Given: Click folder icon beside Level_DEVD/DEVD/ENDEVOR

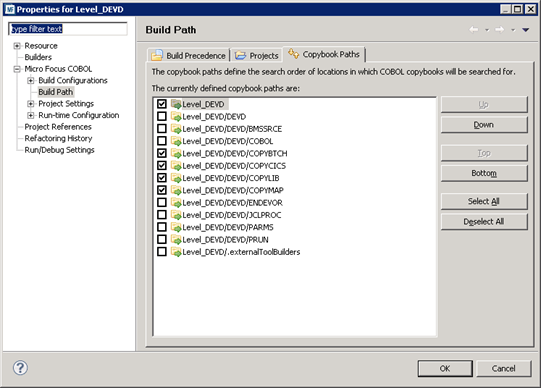Looking at the screenshot, I should click(x=176, y=202).
